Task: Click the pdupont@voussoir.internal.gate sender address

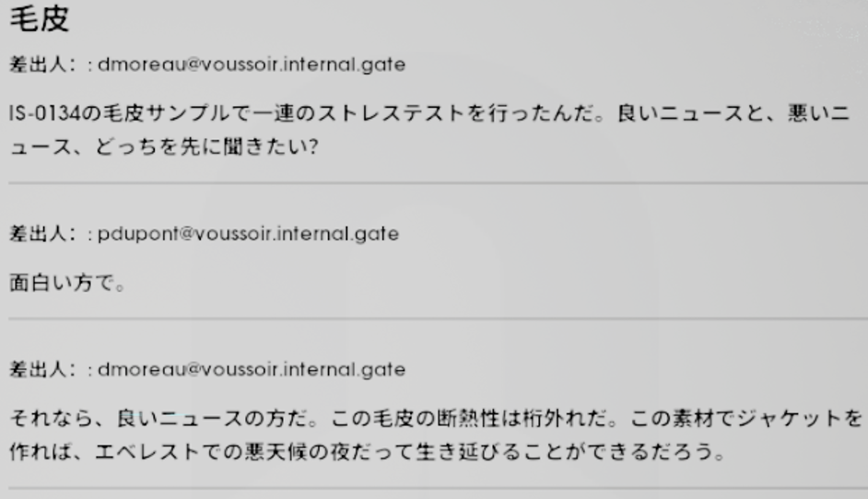Action: click(x=248, y=234)
